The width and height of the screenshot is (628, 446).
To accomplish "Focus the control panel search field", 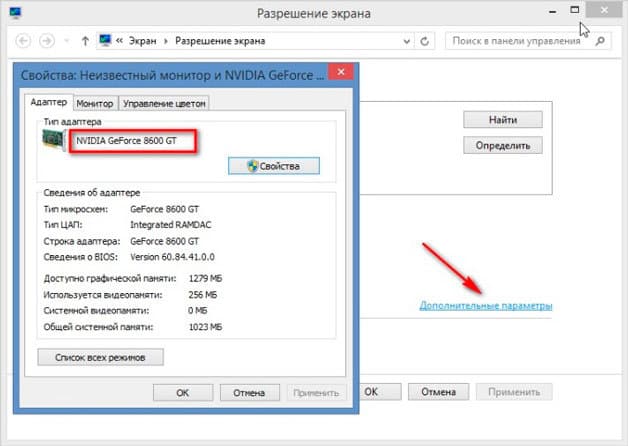I will [x=515, y=42].
